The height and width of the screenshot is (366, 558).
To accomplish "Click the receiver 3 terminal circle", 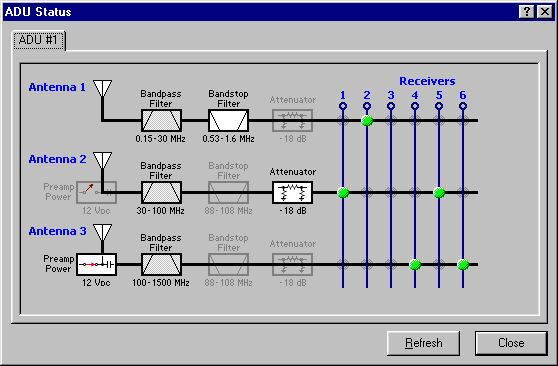I will tap(391, 106).
